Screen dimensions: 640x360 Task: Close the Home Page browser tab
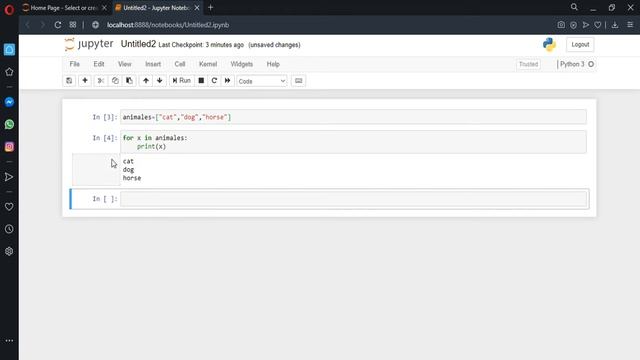click(104, 8)
